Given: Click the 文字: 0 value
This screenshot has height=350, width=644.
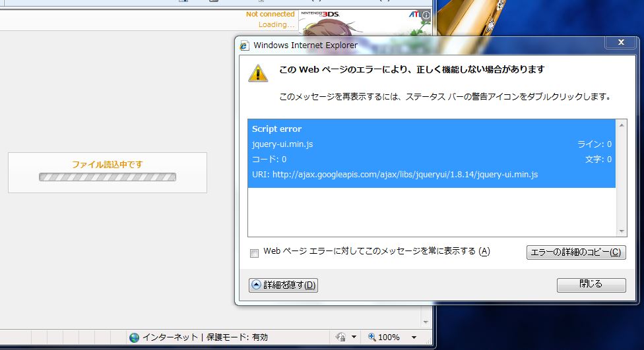Looking at the screenshot, I should (598, 160).
